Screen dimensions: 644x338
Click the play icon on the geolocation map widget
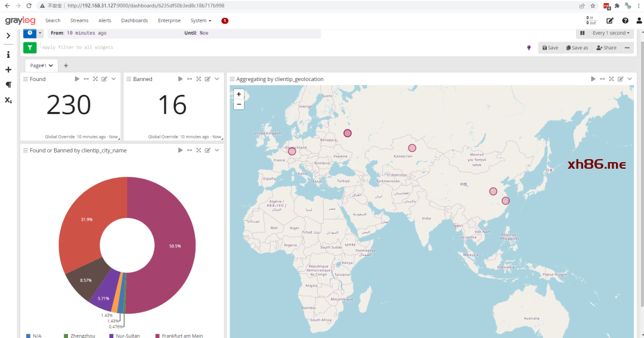coord(593,79)
